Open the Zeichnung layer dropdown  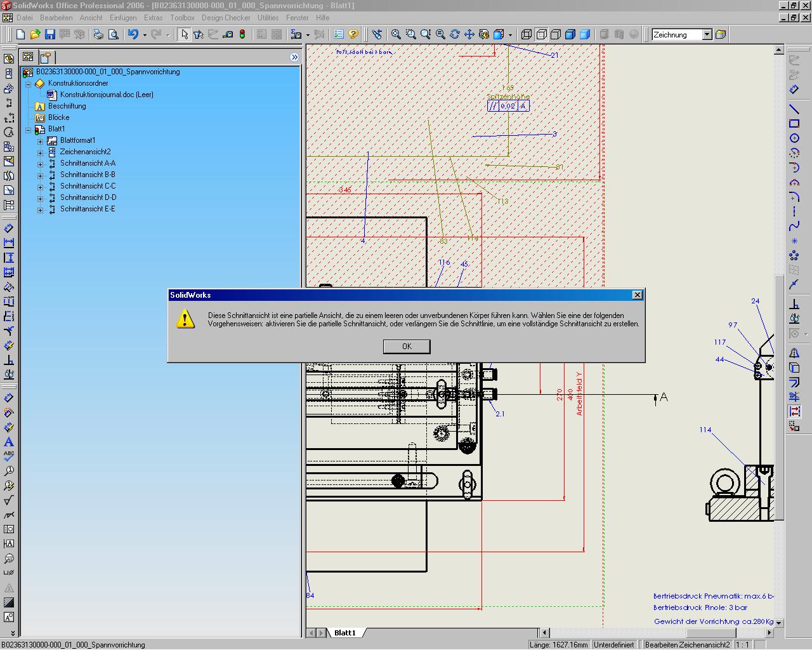tap(707, 35)
